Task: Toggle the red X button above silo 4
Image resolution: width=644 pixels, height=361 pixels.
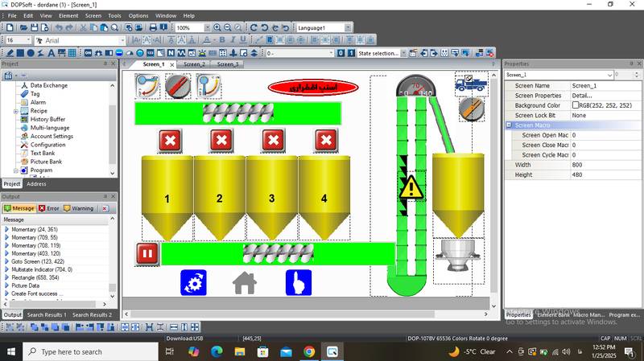Action: pyautogui.click(x=325, y=141)
